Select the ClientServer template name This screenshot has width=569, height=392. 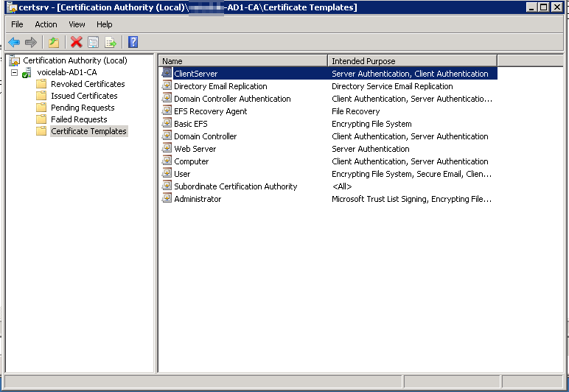[195, 74]
